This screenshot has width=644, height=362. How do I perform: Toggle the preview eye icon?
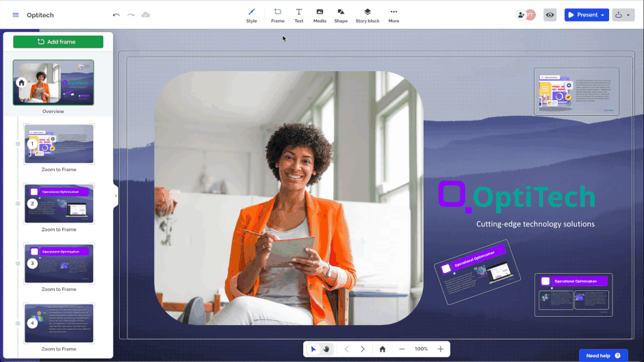tap(550, 15)
